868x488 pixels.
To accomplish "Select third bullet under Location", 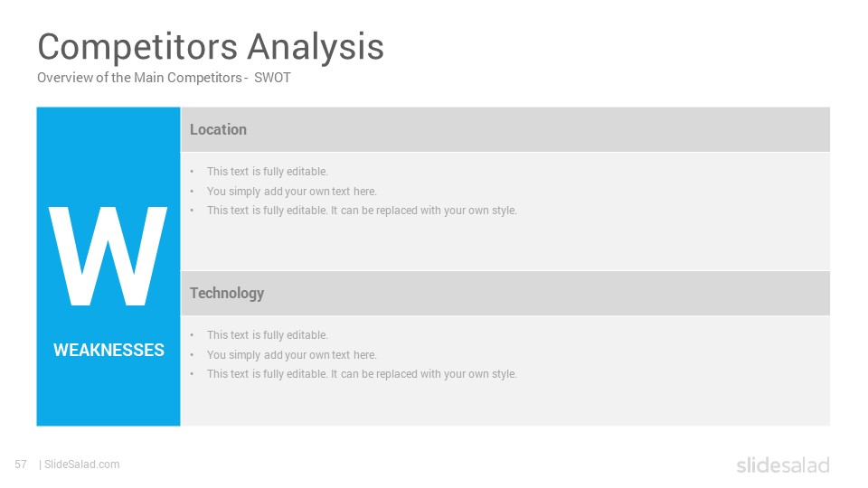I will (x=362, y=211).
